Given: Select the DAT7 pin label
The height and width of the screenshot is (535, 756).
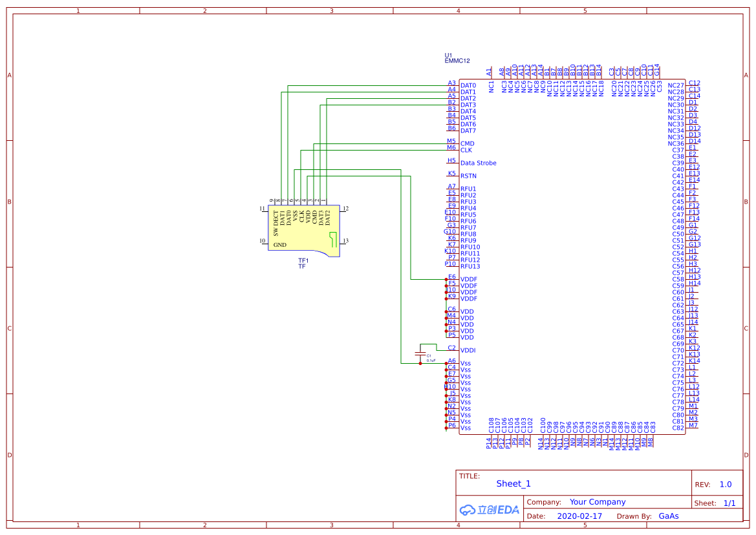Looking at the screenshot, I should [468, 131].
